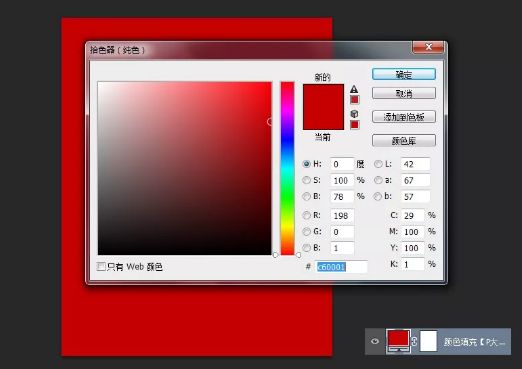Viewport: 522px width, 369px height.
Task: Click the 添加到色板 button
Action: [404, 117]
